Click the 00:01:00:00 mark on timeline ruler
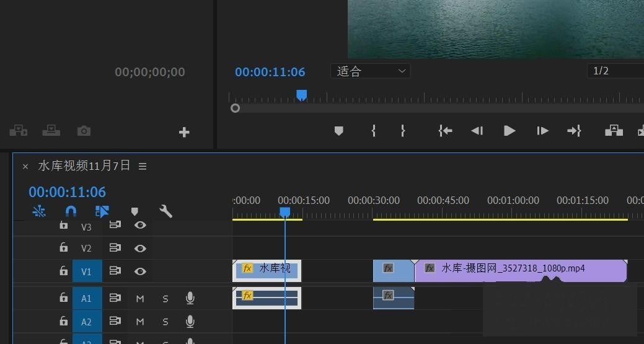The width and height of the screenshot is (644, 344). (513, 200)
